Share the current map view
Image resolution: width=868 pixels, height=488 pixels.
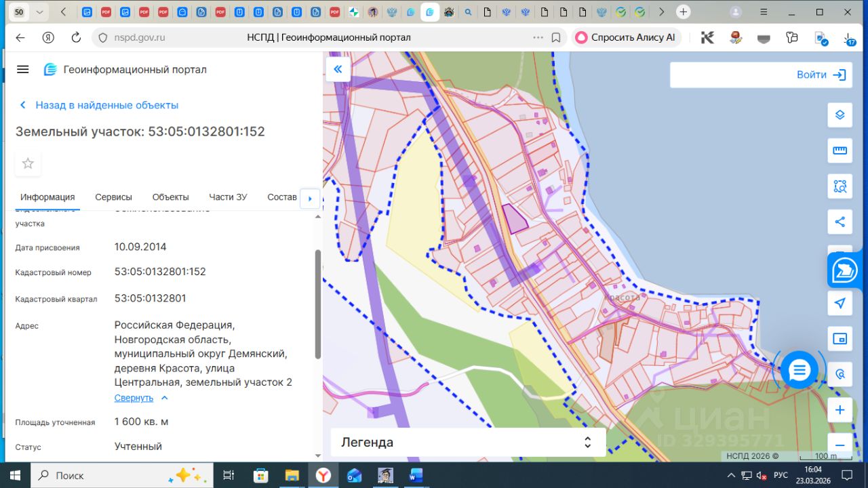(840, 222)
